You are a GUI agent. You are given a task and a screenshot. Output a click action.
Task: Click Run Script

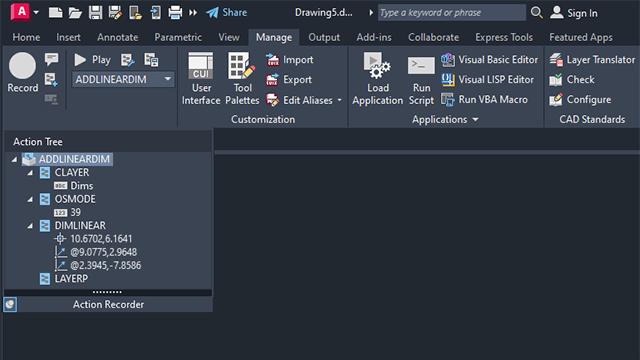pyautogui.click(x=421, y=81)
